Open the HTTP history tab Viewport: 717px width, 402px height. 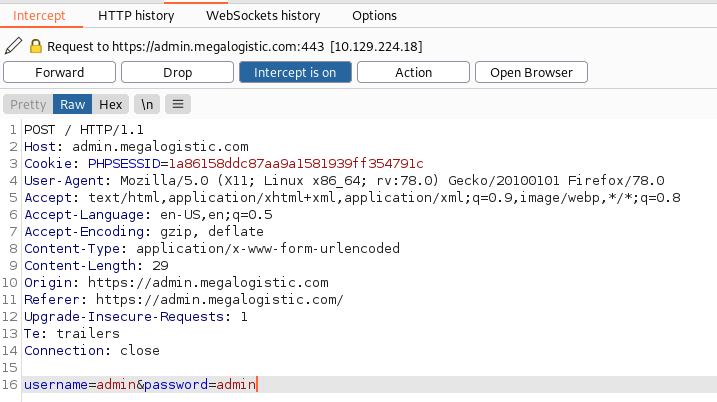(x=136, y=16)
